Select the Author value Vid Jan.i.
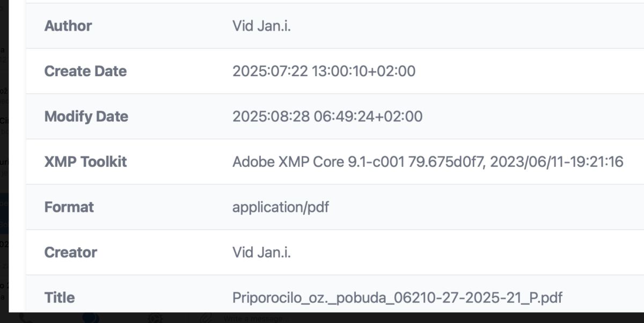Viewport: 644px width, 323px height. click(x=261, y=26)
